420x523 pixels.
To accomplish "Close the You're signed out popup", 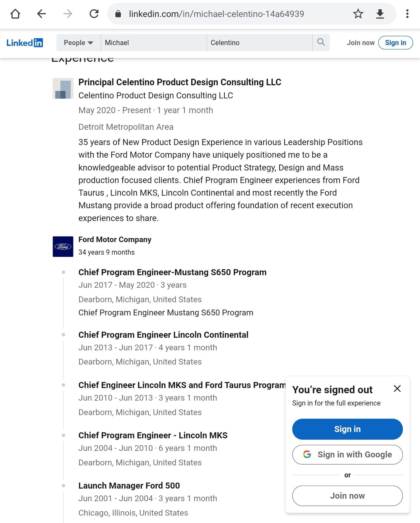I will click(397, 388).
